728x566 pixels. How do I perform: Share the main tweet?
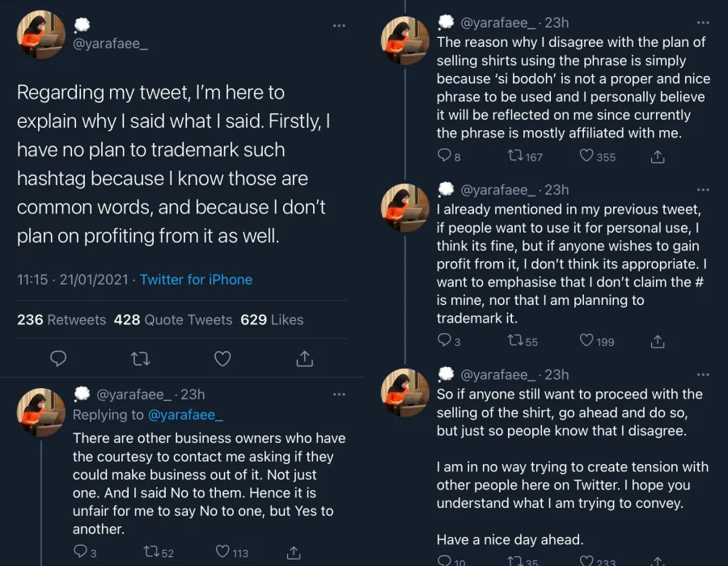305,358
